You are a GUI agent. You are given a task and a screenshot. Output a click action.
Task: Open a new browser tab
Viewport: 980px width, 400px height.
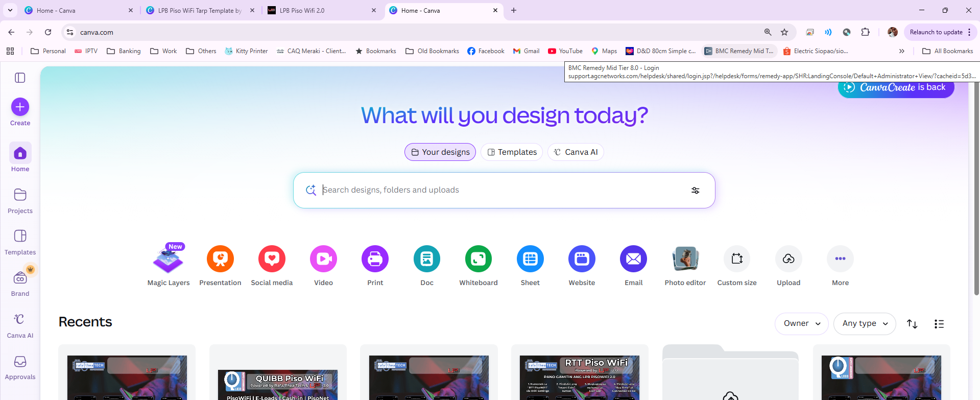514,10
